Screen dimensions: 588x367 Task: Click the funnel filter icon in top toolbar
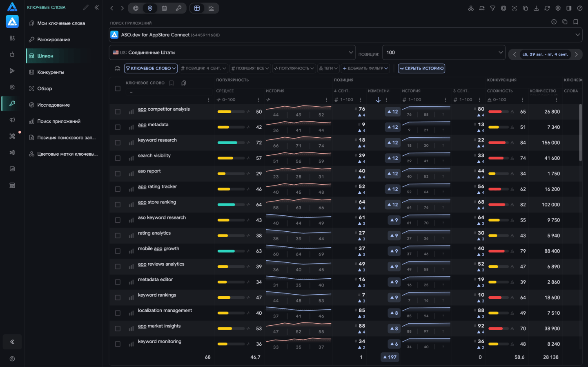click(x=492, y=8)
